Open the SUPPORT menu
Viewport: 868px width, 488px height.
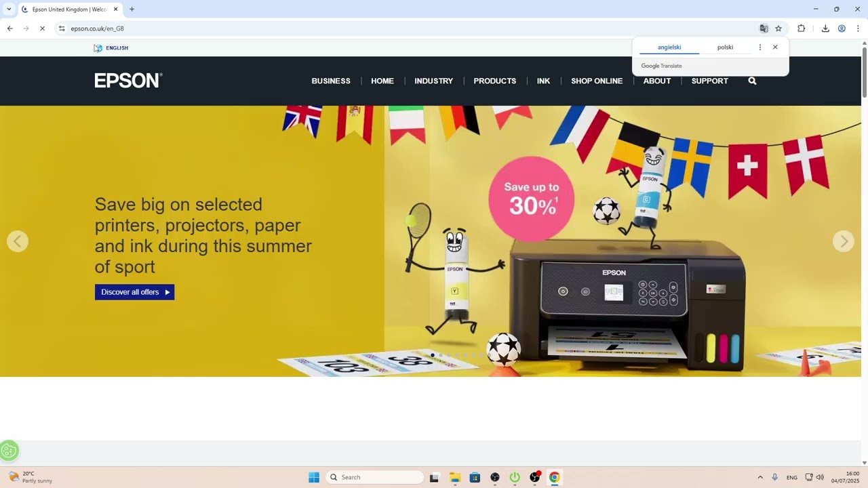710,81
